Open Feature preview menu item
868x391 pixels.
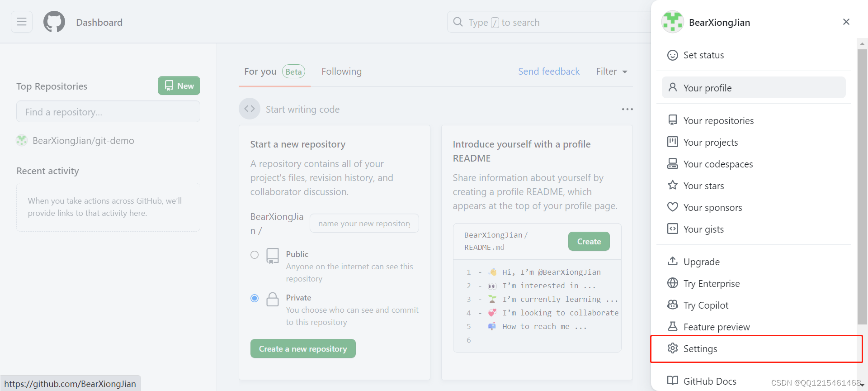pyautogui.click(x=754, y=327)
